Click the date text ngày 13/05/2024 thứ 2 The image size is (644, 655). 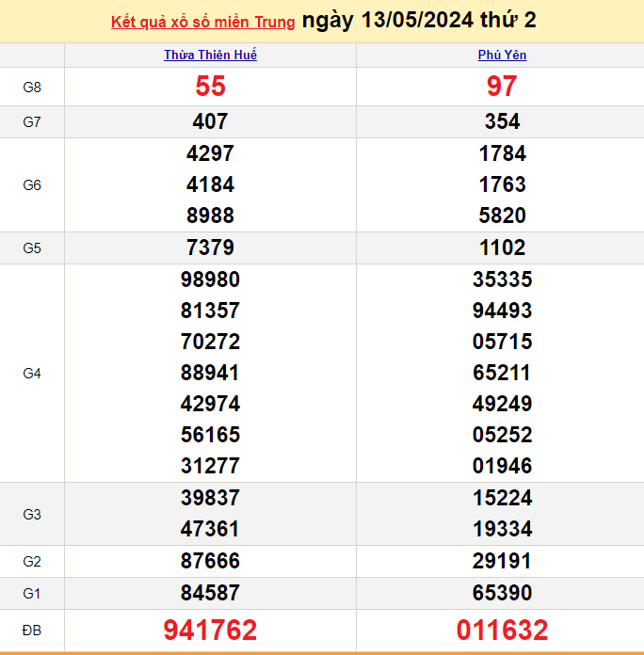419,20
